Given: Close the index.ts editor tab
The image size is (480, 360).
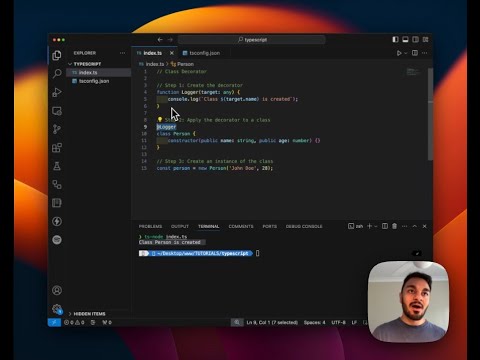Looking at the screenshot, I should [172, 53].
